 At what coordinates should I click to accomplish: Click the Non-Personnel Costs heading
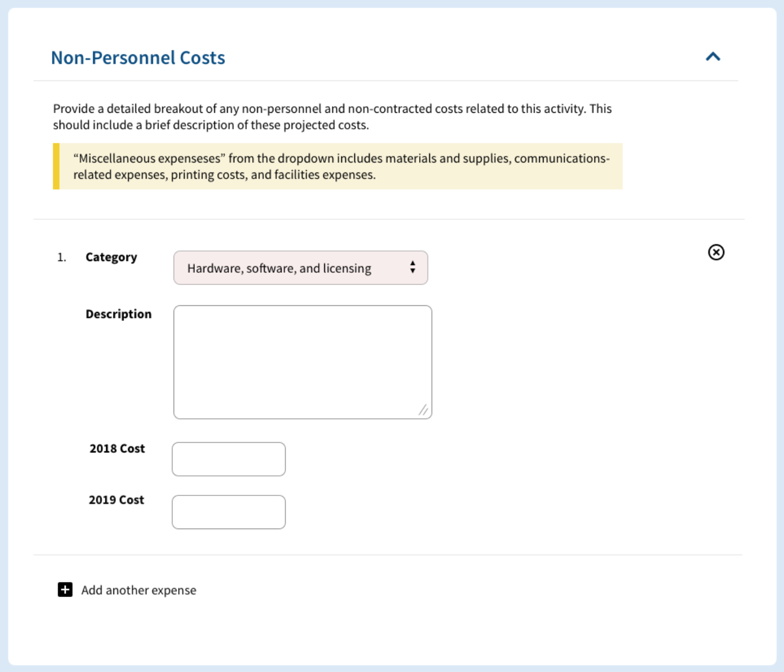click(x=138, y=57)
